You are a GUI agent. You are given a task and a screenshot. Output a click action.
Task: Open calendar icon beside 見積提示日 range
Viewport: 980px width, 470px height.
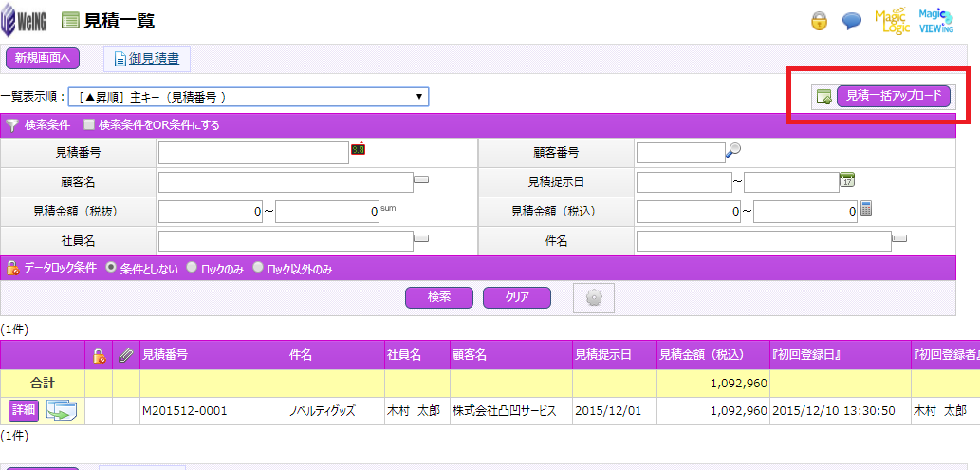pos(847,179)
